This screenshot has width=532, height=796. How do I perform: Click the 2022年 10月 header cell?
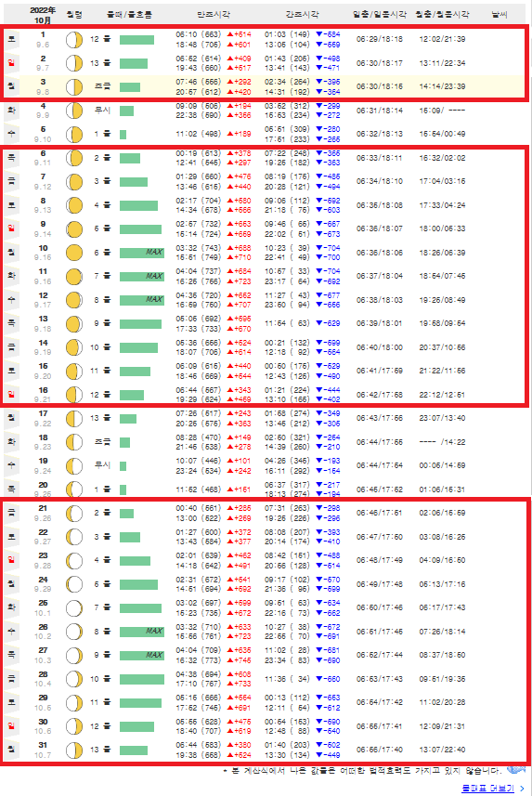(x=43, y=15)
